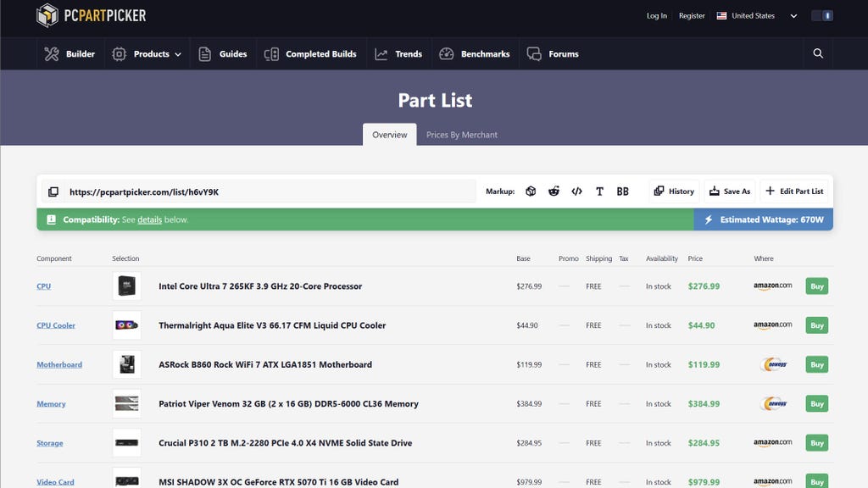Select BBCode markup icon
The width and height of the screenshot is (868, 488).
pos(623,191)
